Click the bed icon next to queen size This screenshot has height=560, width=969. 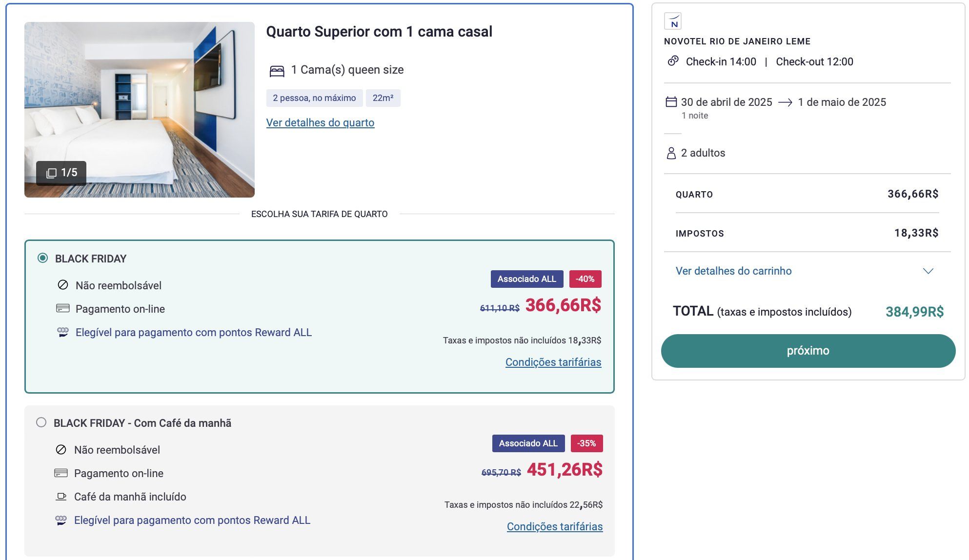click(x=277, y=71)
